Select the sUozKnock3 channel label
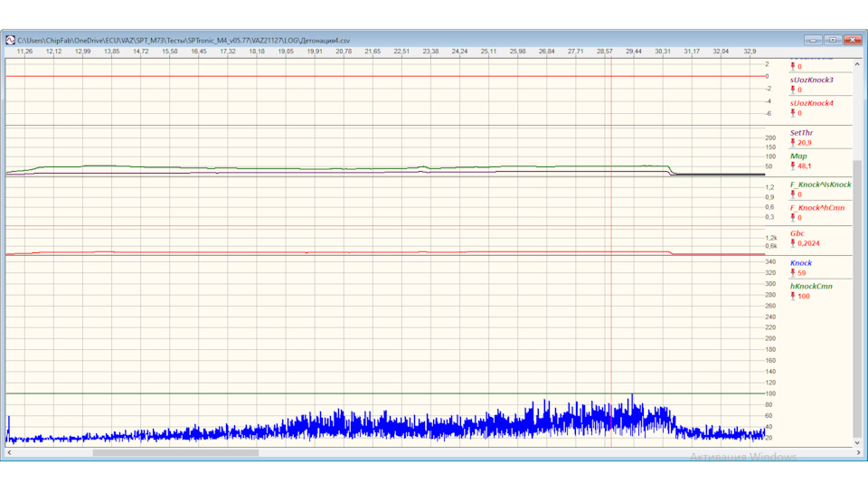 point(812,80)
